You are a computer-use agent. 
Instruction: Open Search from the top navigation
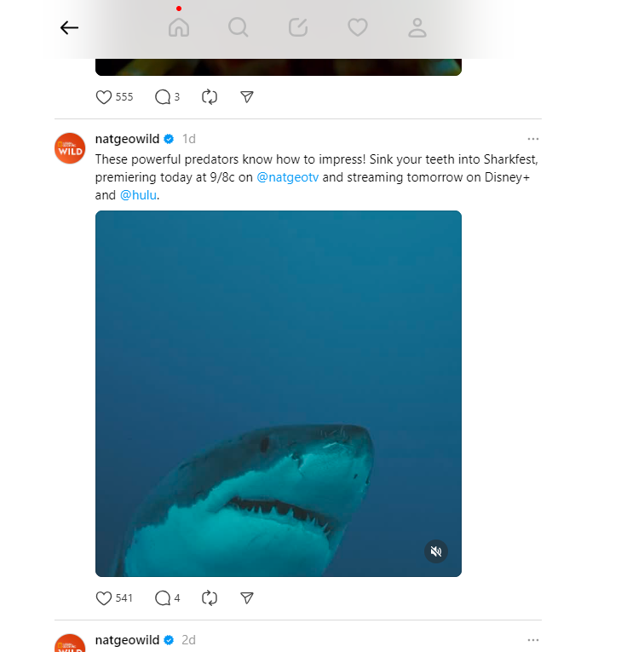(239, 28)
